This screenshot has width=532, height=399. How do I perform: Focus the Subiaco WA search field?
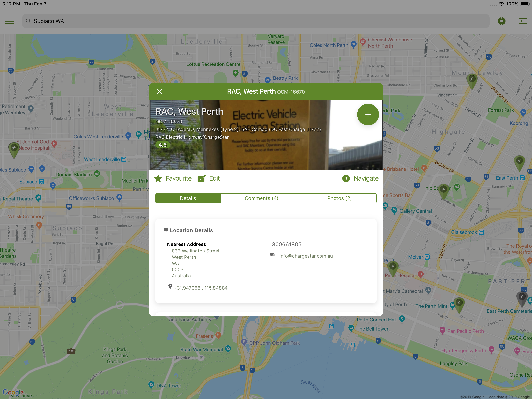coord(255,21)
